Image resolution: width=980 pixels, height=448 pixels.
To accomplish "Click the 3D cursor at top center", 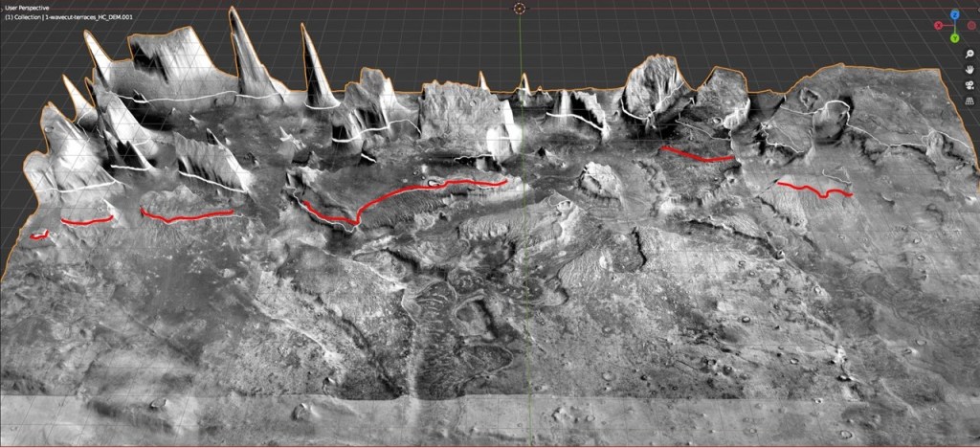I will click(x=520, y=9).
